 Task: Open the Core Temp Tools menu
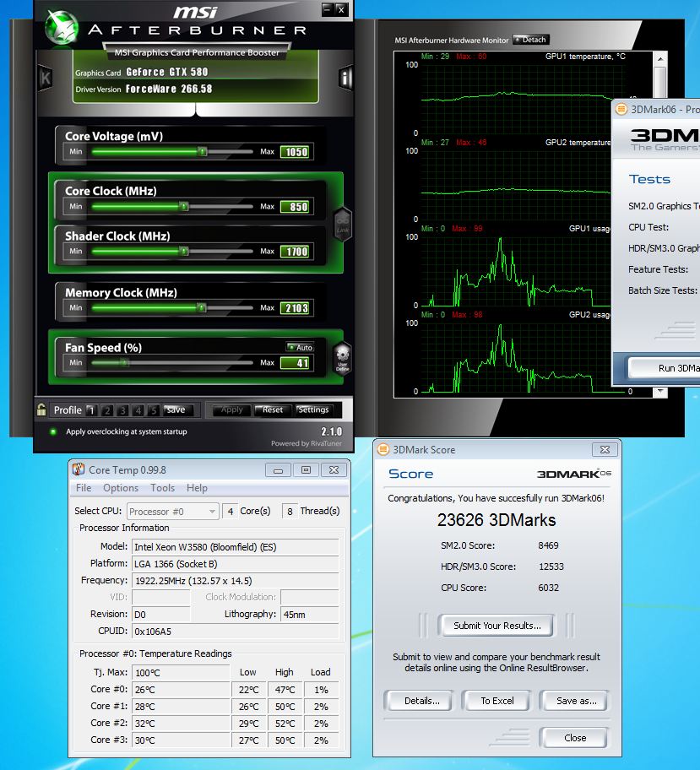(x=163, y=488)
